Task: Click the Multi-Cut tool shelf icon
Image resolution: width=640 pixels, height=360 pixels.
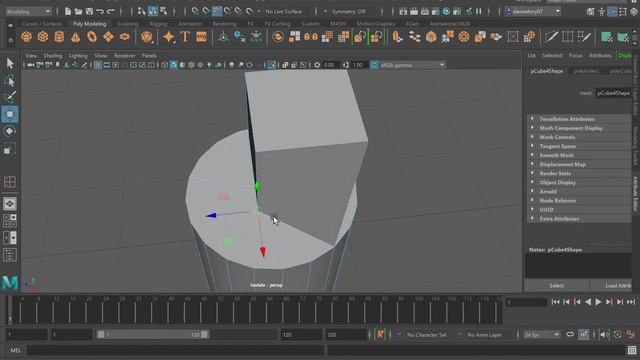Action: (551, 37)
